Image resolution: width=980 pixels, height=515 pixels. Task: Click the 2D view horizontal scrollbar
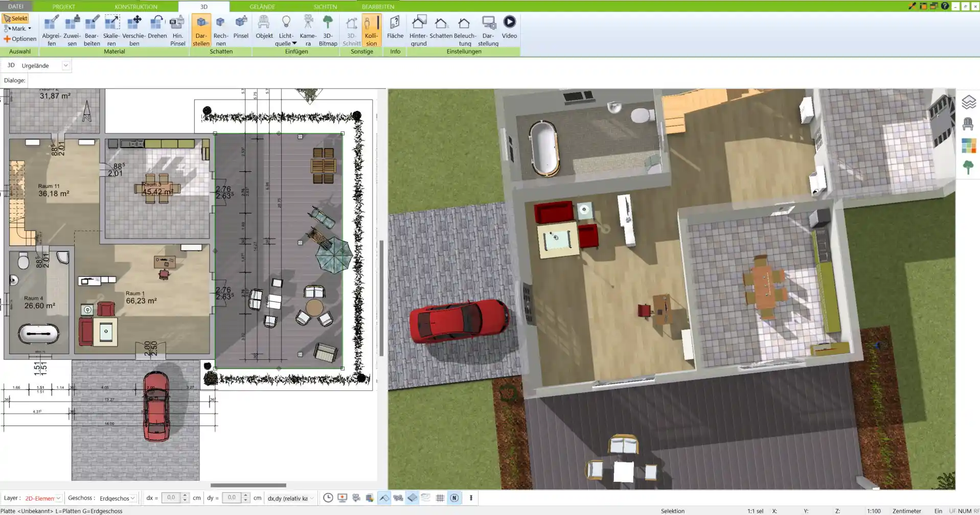(248, 485)
